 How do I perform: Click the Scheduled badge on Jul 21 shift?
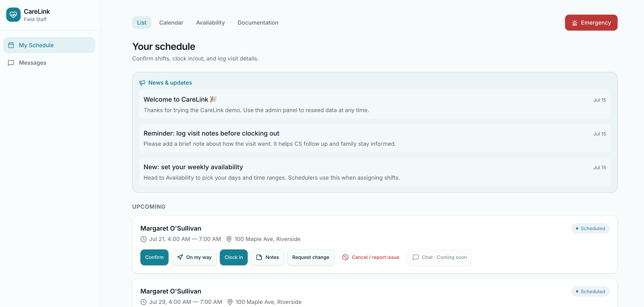(591, 229)
